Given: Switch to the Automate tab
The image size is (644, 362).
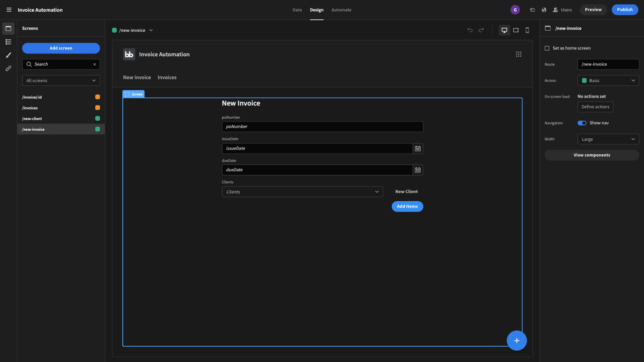Looking at the screenshot, I should click(x=341, y=10).
